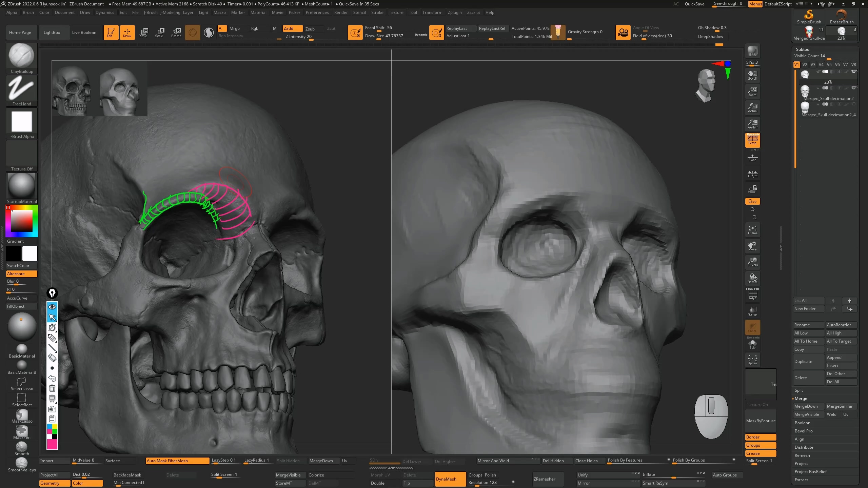Disable Auto Mask FiberMesh

[x=177, y=461]
